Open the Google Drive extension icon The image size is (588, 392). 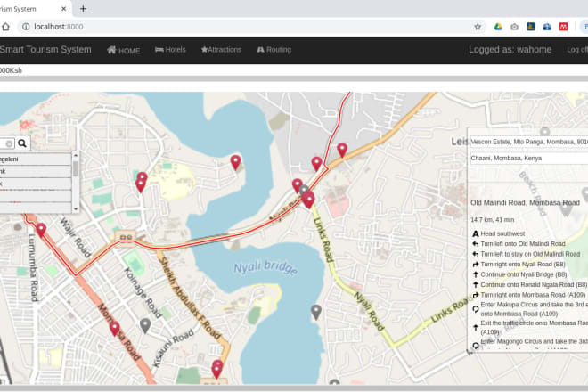(498, 27)
